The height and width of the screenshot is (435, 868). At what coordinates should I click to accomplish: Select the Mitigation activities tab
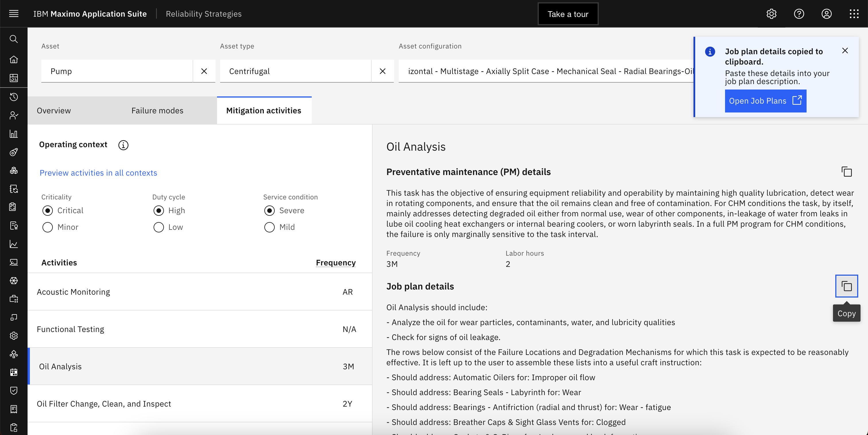[x=264, y=110]
